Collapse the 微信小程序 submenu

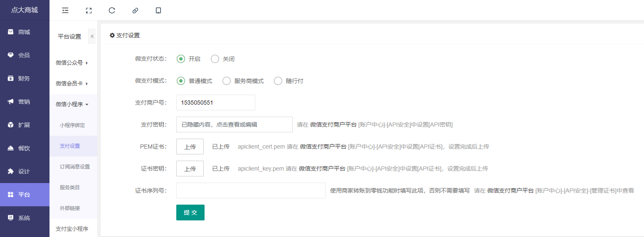click(x=73, y=104)
